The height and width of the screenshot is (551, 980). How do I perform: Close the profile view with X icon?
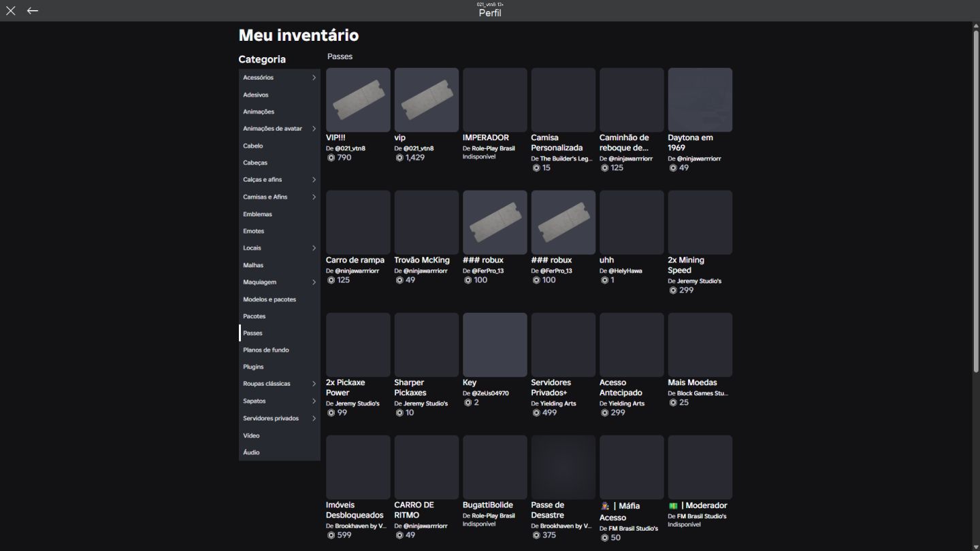coord(11,11)
